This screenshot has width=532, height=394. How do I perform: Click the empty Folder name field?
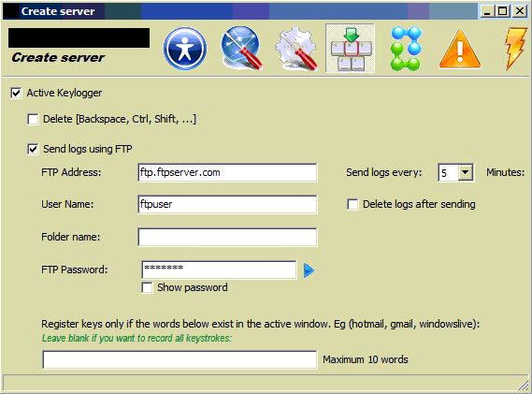[x=227, y=237]
